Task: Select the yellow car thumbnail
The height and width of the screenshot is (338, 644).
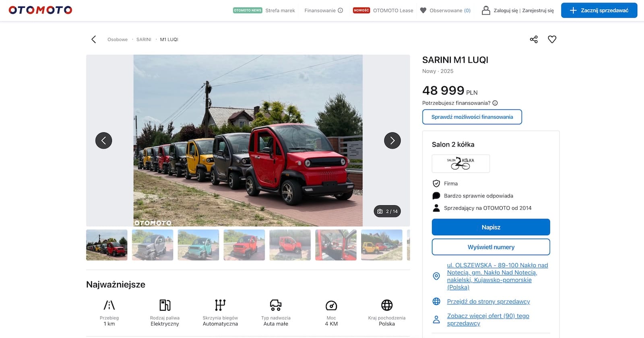Action: (x=382, y=245)
